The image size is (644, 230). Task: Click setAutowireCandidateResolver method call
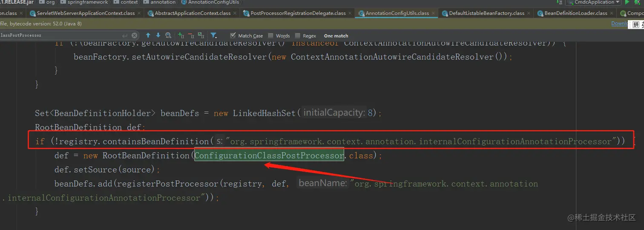[x=170, y=57]
